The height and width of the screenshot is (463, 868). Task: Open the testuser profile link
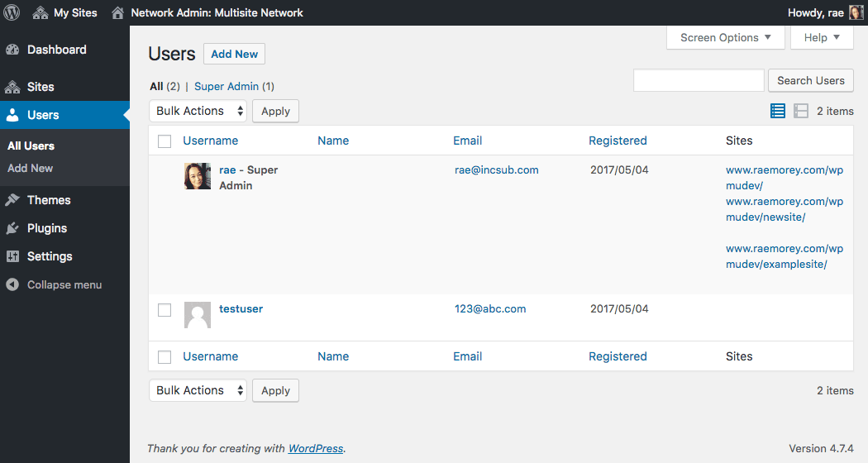pyautogui.click(x=241, y=309)
